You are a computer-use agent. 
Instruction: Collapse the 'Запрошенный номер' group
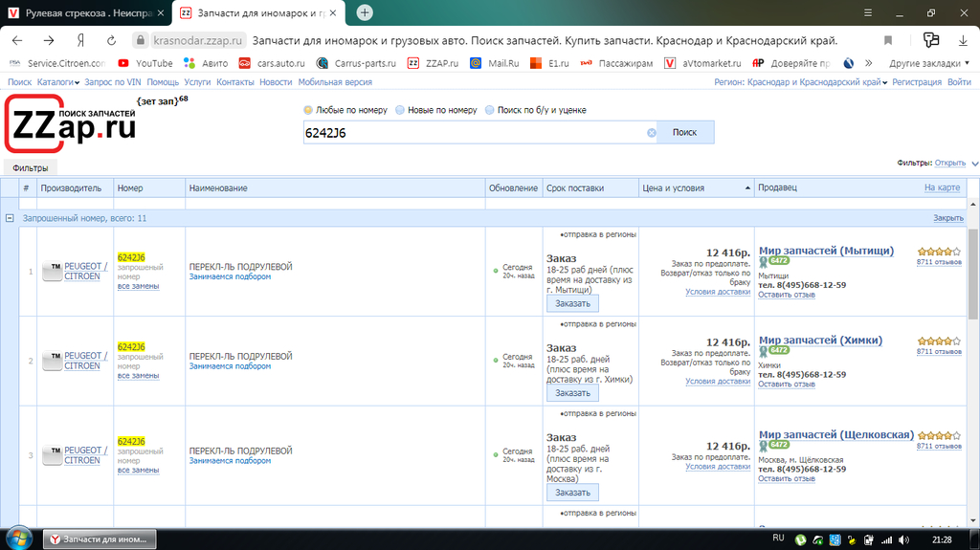[10, 218]
